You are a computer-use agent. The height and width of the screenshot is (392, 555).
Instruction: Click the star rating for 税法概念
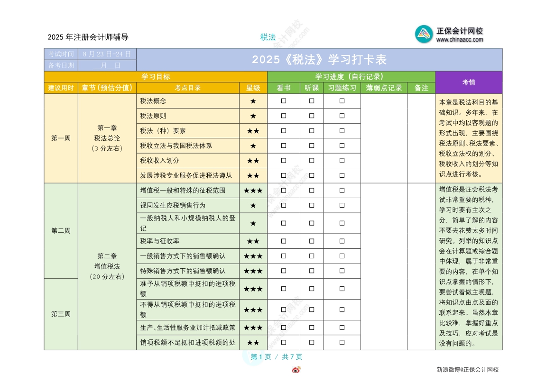coord(253,101)
